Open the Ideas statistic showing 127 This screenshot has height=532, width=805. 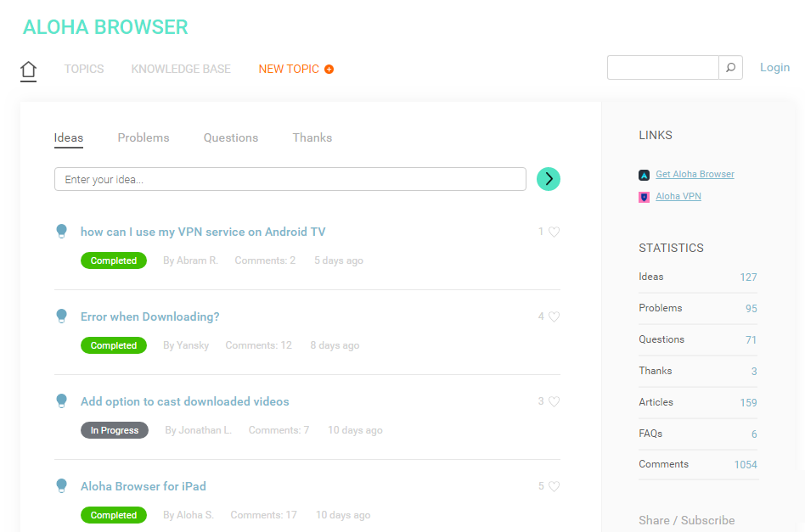[698, 277]
